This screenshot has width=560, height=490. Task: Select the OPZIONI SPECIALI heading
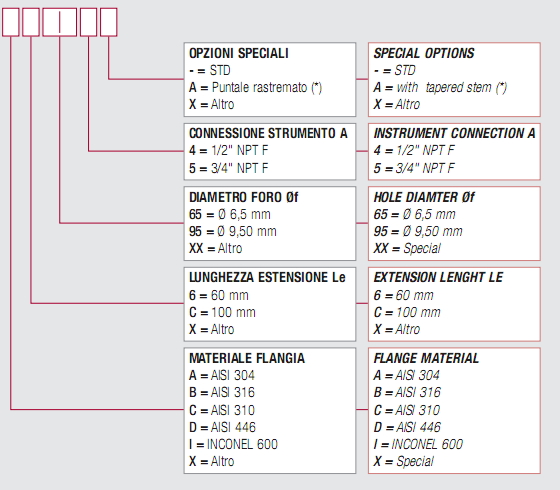click(x=239, y=53)
